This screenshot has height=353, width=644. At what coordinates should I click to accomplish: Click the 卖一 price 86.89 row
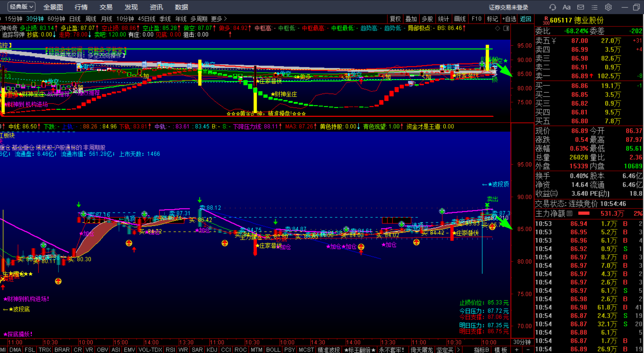click(x=589, y=76)
